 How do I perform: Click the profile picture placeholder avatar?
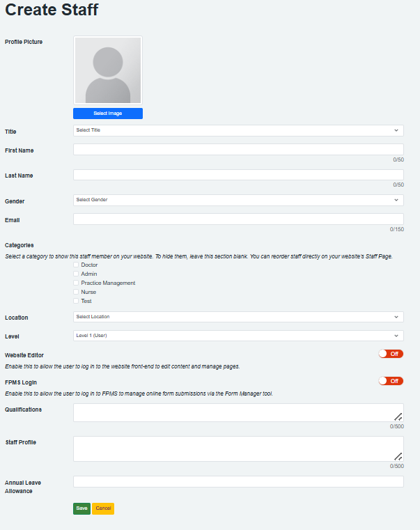108,70
